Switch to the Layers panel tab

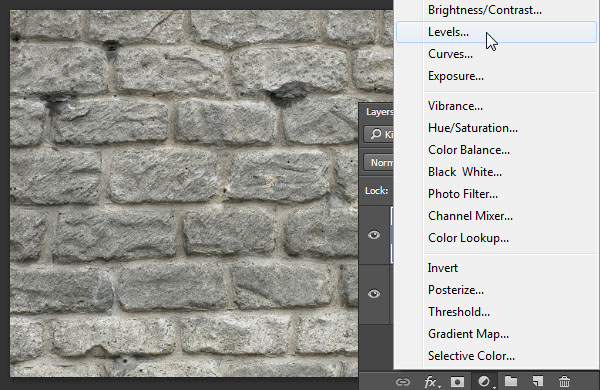pyautogui.click(x=379, y=112)
